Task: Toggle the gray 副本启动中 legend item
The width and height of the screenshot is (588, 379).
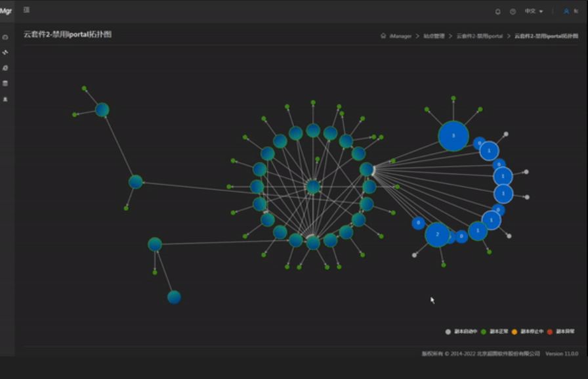Action: coord(464,332)
